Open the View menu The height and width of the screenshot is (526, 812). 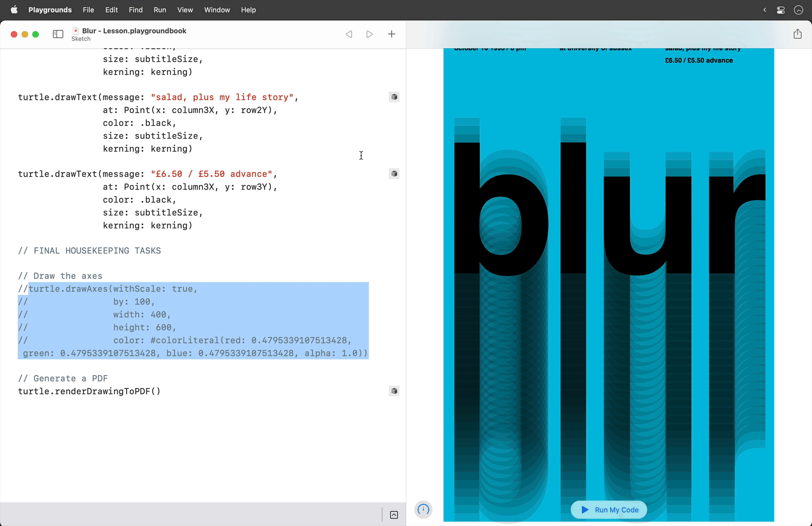pyautogui.click(x=185, y=10)
